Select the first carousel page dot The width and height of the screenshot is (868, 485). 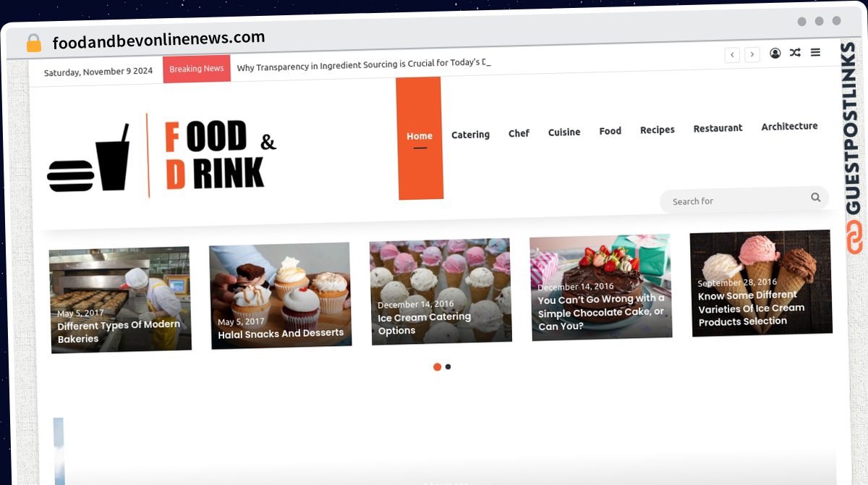click(x=437, y=367)
